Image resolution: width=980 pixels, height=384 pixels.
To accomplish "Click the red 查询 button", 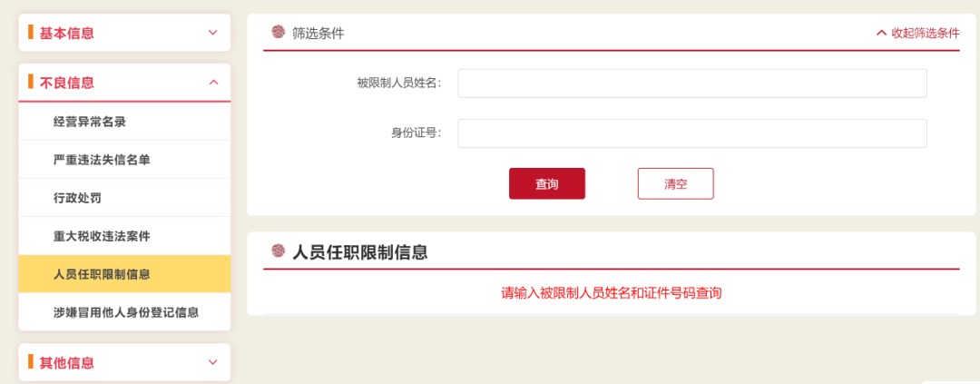I will pyautogui.click(x=547, y=184).
